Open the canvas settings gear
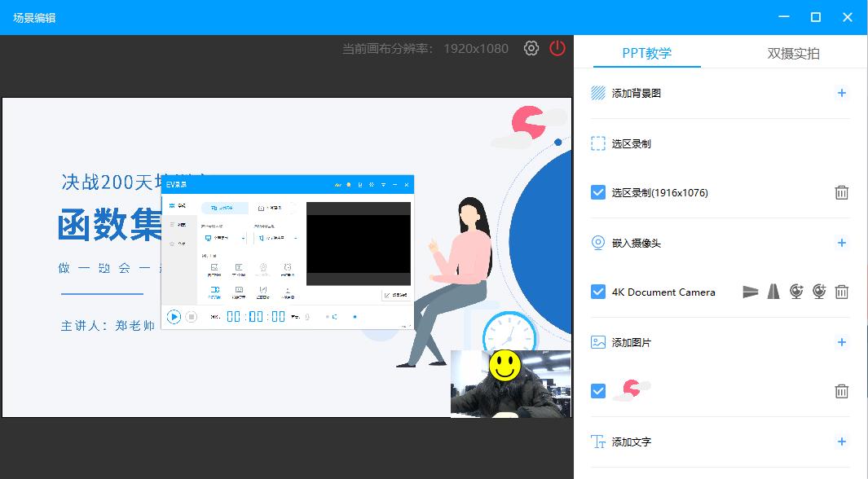This screenshot has width=868, height=479. [532, 48]
